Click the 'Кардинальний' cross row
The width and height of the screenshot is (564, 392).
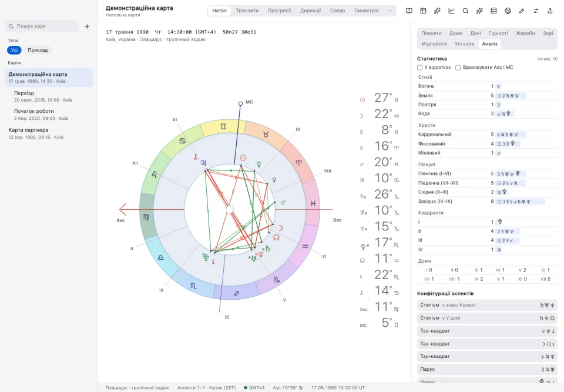point(487,135)
